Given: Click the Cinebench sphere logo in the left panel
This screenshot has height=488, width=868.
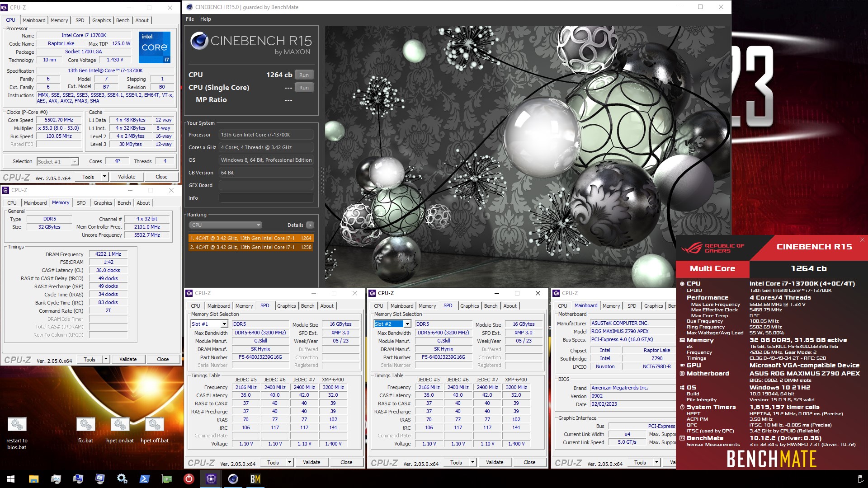Looking at the screenshot, I should pos(199,41).
